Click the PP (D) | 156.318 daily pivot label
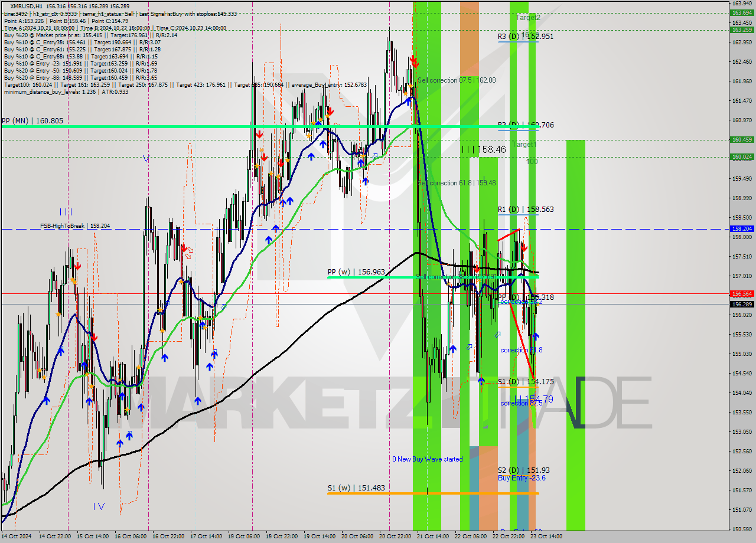 pyautogui.click(x=526, y=297)
